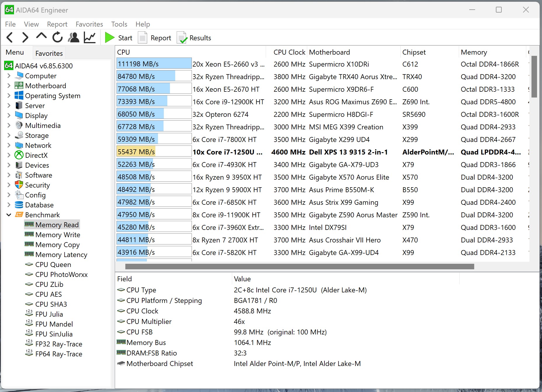This screenshot has width=542, height=392.
Task: Select the Network tree icon
Action: (x=19, y=145)
